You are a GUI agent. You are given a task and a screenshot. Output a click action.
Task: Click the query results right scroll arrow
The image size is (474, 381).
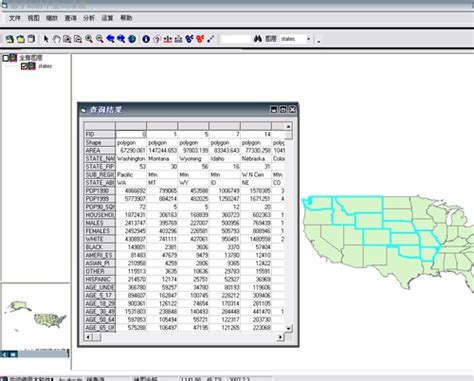tap(280, 337)
